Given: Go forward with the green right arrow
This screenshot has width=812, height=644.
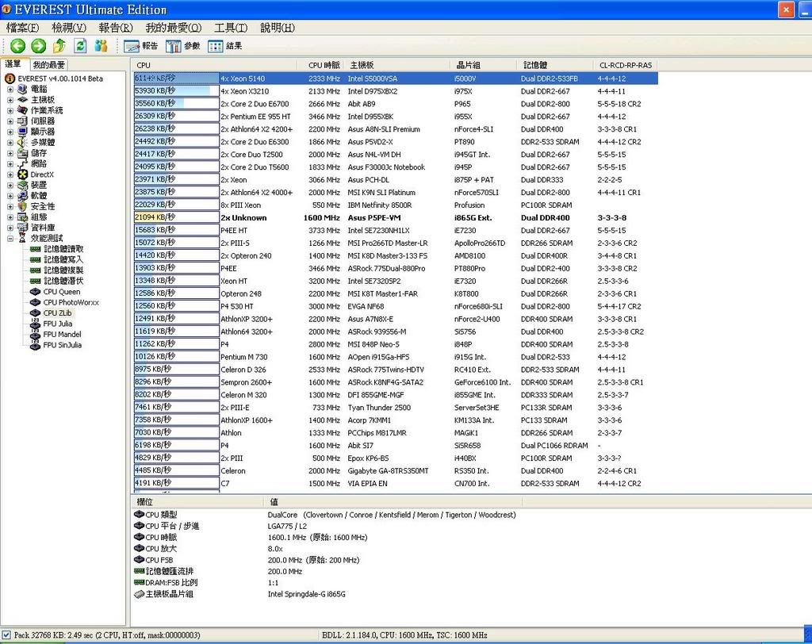Looking at the screenshot, I should click(38, 46).
